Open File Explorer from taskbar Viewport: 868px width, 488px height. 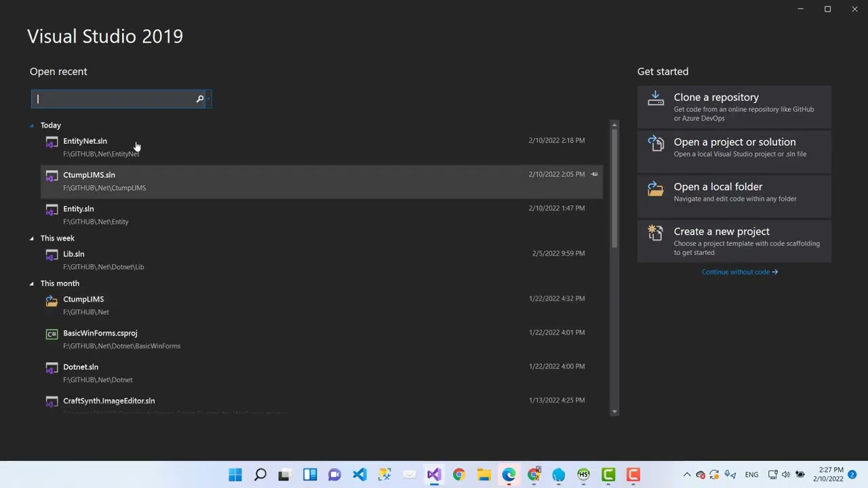(484, 474)
